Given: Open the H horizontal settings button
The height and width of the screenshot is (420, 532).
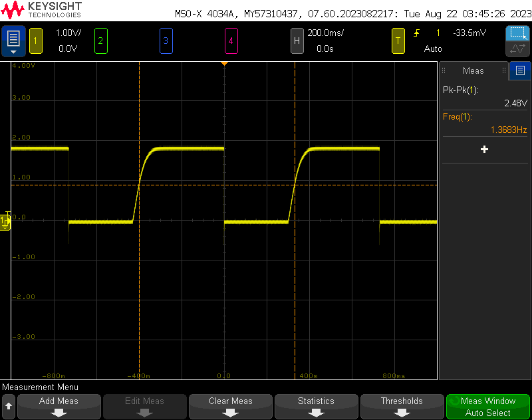Looking at the screenshot, I should 297,41.
